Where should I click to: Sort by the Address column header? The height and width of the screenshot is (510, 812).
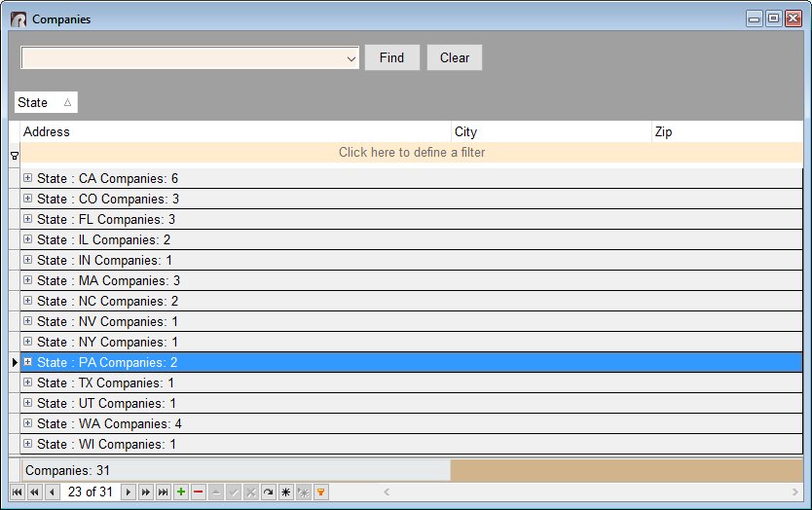point(234,131)
